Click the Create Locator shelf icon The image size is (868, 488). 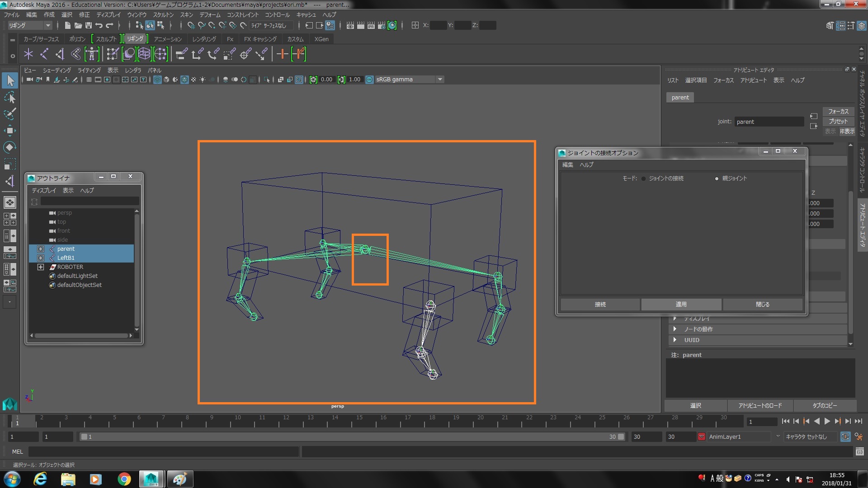(28, 54)
